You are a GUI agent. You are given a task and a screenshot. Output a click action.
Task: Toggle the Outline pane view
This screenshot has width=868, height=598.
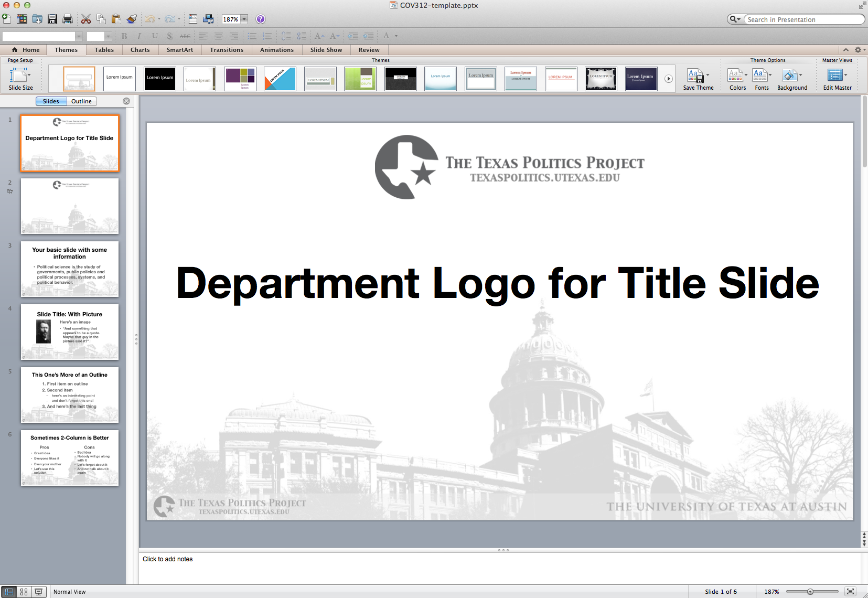click(x=81, y=101)
